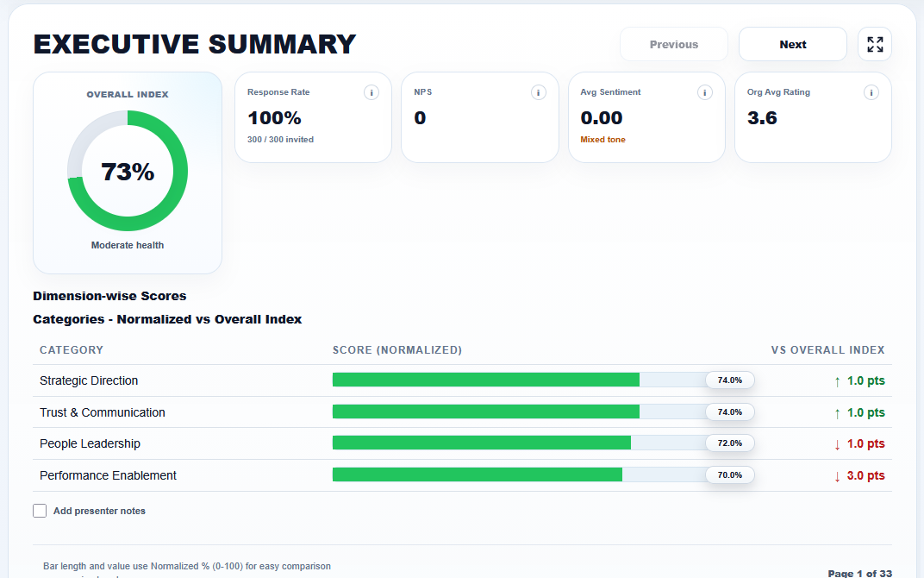Screen dimensions: 924x578
Task: Enable the Add presenter notes checkbox
Action: (40, 511)
